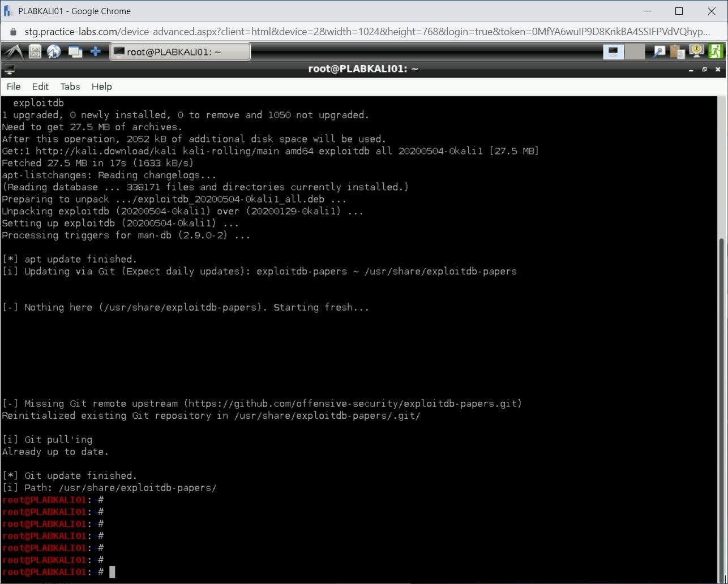Open the magnifier search tool icon
The image size is (728, 584).
659,52
